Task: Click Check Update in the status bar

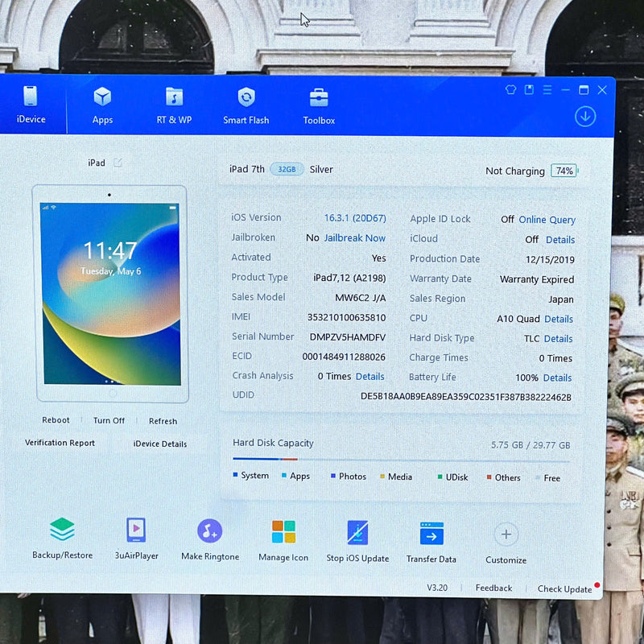Action: pyautogui.click(x=565, y=589)
